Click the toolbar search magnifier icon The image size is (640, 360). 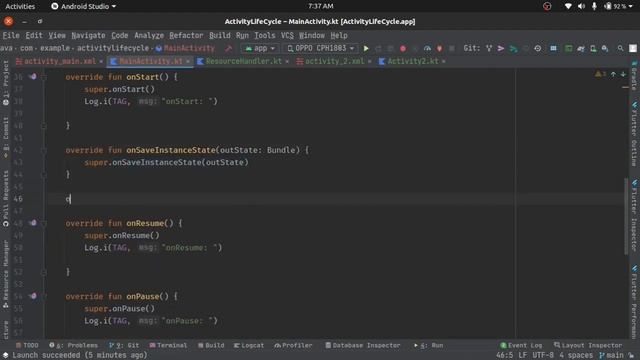tap(620, 49)
